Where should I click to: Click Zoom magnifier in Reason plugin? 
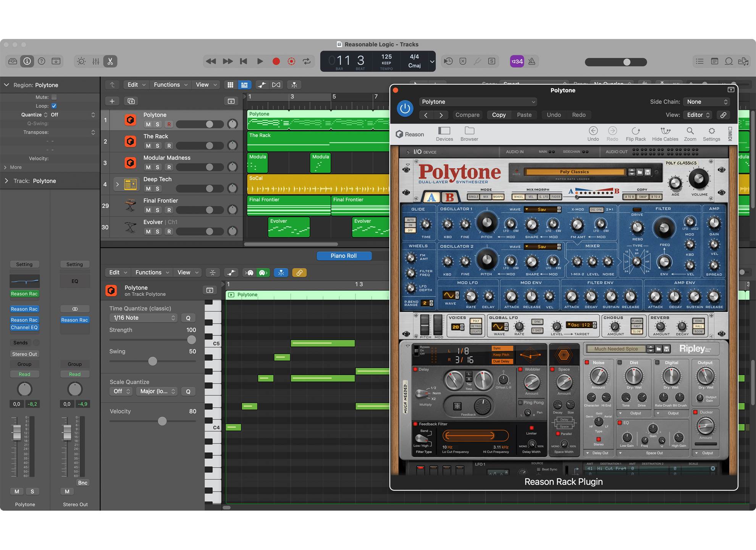(x=690, y=134)
